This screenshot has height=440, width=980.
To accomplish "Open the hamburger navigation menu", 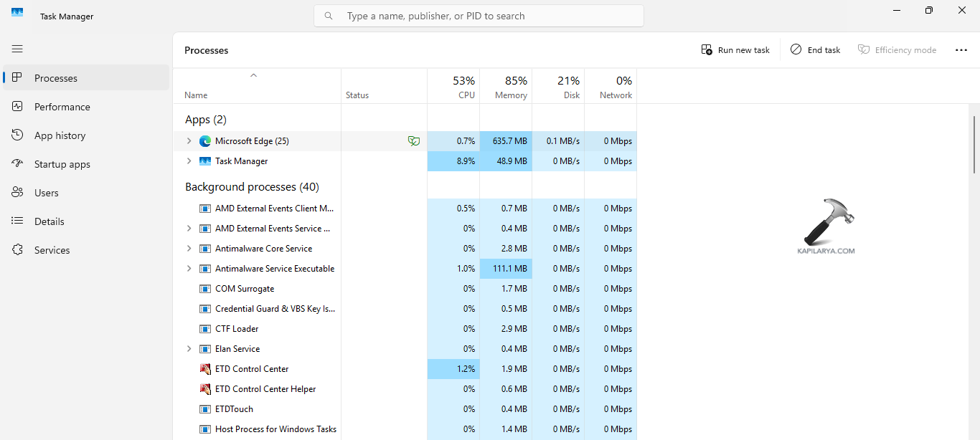I will click(x=17, y=49).
